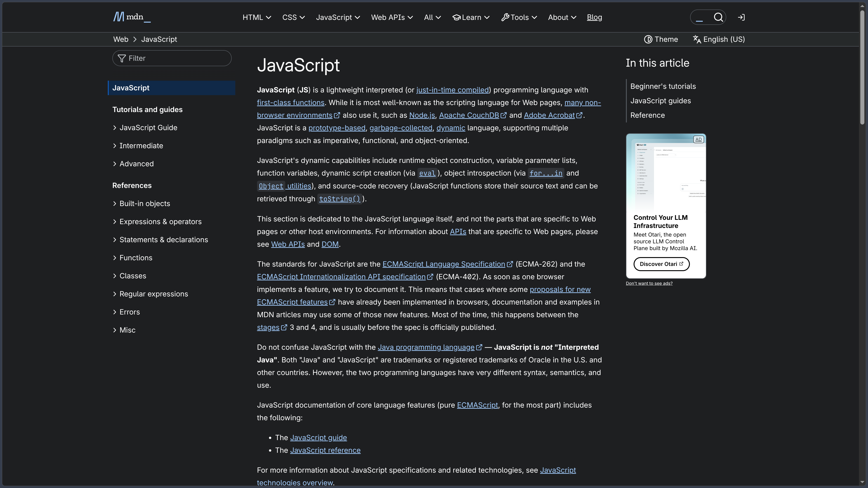Click Learn graduation cap icon
The image size is (868, 488).
click(456, 17)
